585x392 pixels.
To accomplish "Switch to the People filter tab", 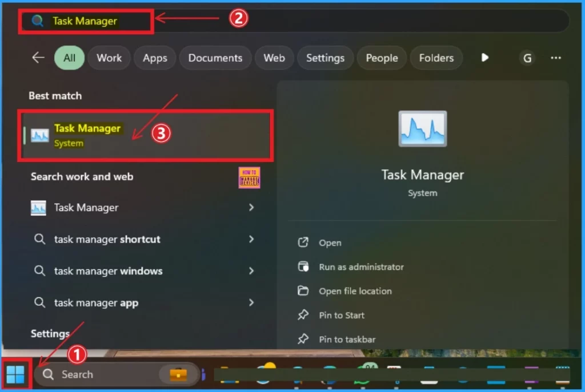I will pos(382,58).
